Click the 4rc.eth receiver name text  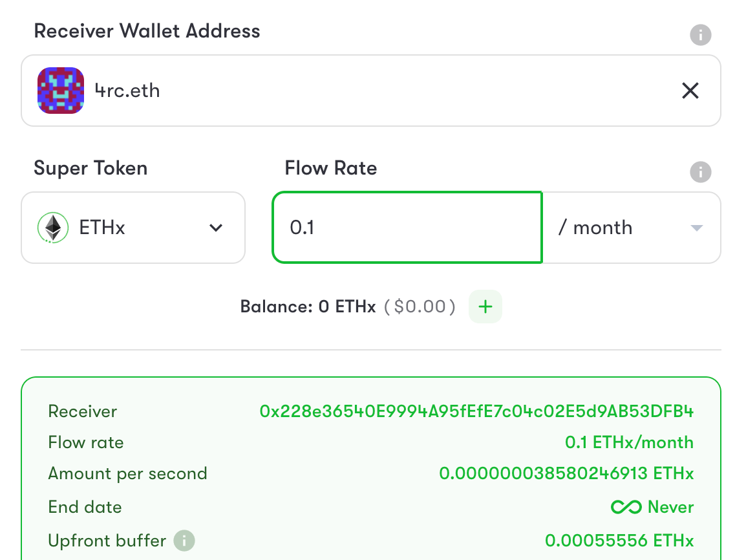tap(127, 91)
